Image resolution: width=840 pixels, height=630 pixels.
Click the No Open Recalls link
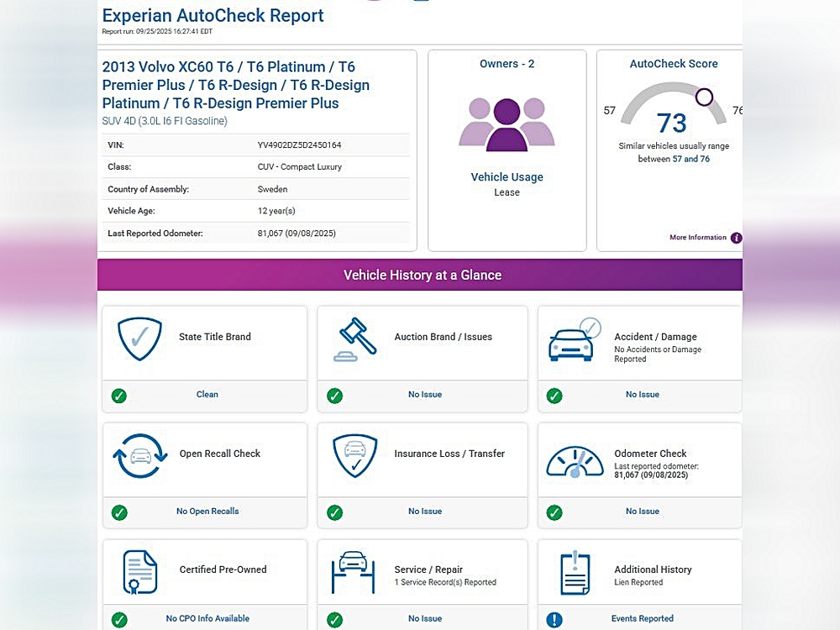[x=207, y=512]
